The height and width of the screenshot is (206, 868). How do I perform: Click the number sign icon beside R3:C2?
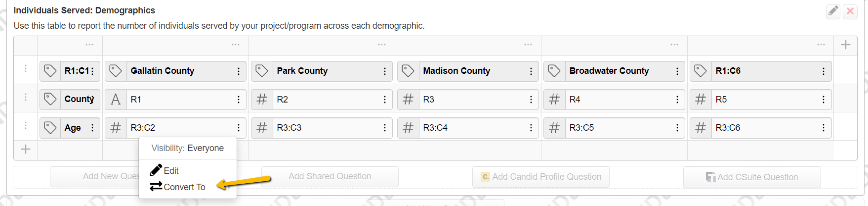pos(116,128)
